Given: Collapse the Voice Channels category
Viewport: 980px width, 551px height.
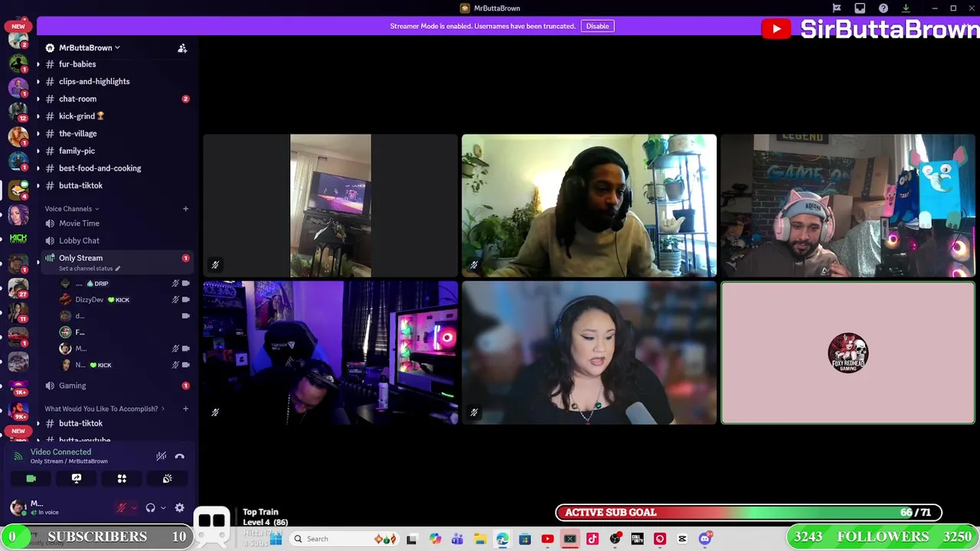Looking at the screenshot, I should pos(71,208).
